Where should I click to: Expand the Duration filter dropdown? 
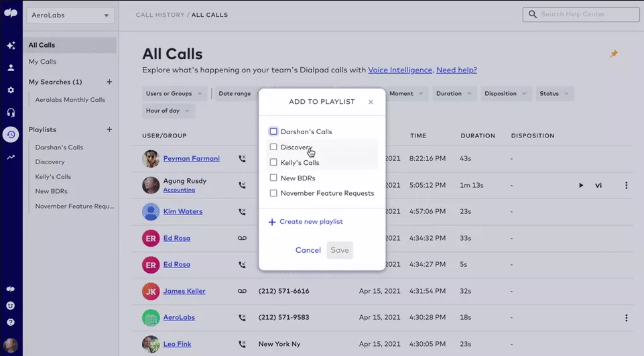pyautogui.click(x=454, y=94)
